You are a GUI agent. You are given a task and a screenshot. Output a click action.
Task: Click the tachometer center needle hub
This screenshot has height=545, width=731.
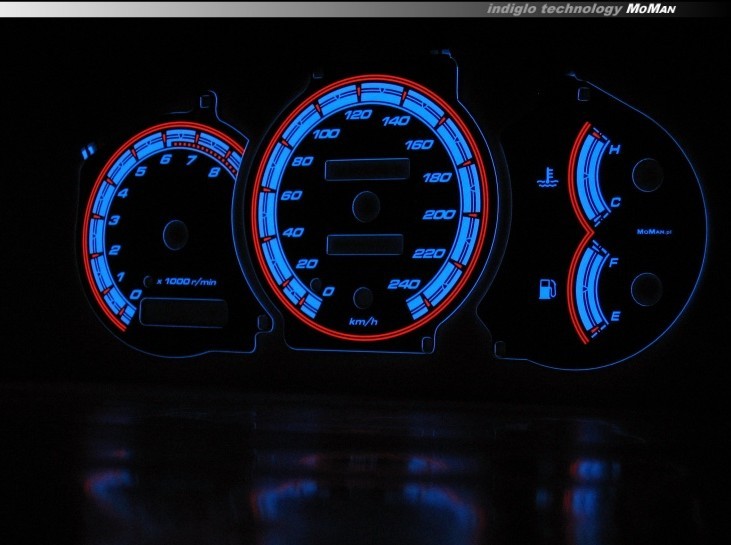pyautogui.click(x=175, y=233)
